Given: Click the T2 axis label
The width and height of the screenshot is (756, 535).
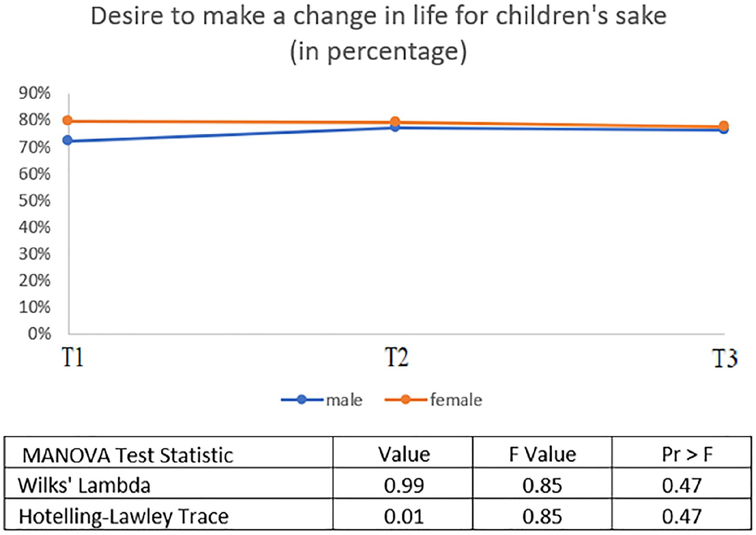Looking at the screenshot, I should (396, 357).
